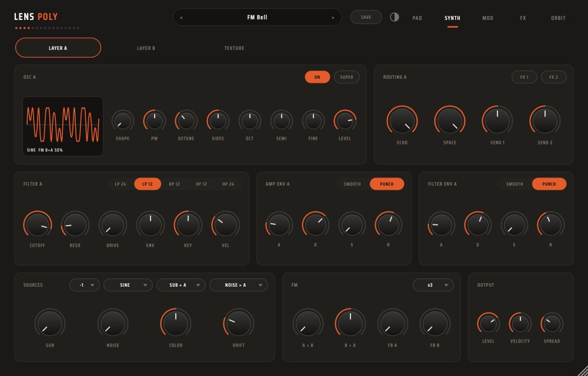Screen dimensions: 588x376
Task: Select HP 12 filter type
Action: [201, 184]
